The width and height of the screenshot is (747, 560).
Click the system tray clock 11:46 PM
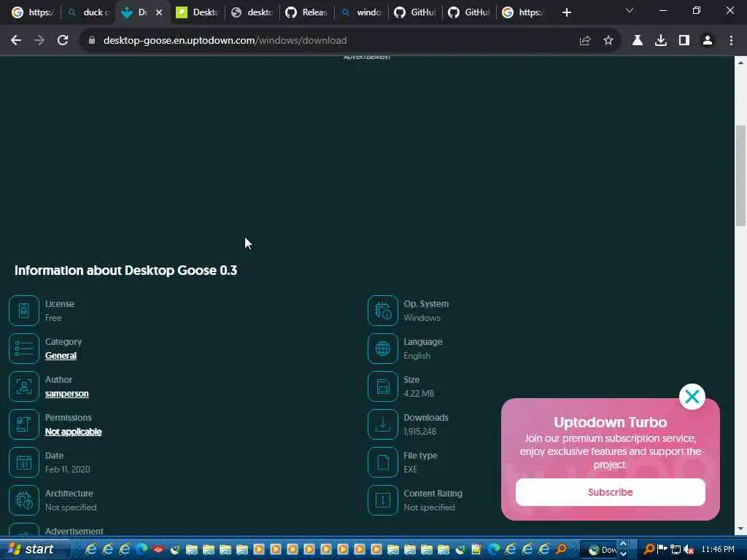[718, 550]
